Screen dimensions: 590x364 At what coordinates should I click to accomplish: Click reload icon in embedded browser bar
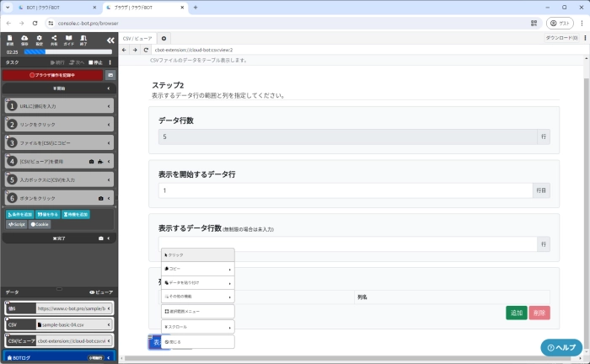[146, 50]
